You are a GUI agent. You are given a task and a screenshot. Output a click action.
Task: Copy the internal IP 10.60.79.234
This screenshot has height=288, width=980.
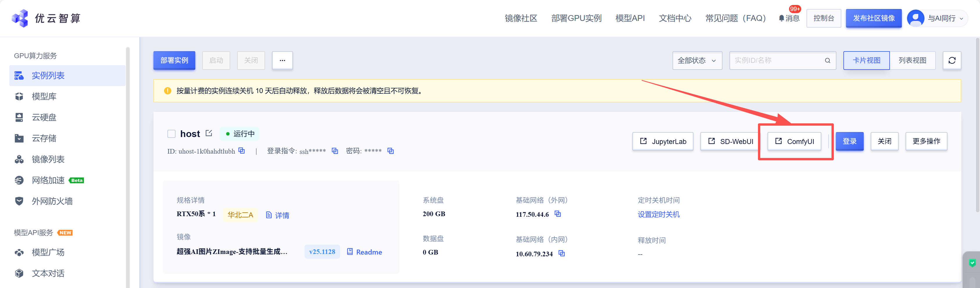tap(561, 253)
